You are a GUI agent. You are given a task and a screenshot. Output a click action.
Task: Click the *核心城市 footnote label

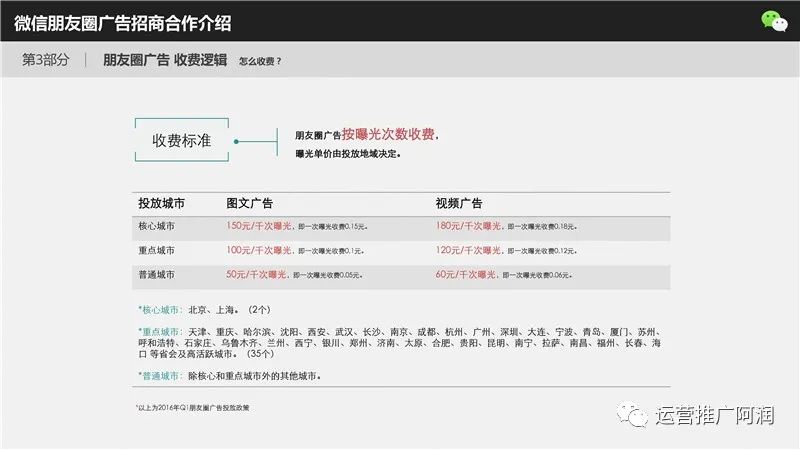160,310
